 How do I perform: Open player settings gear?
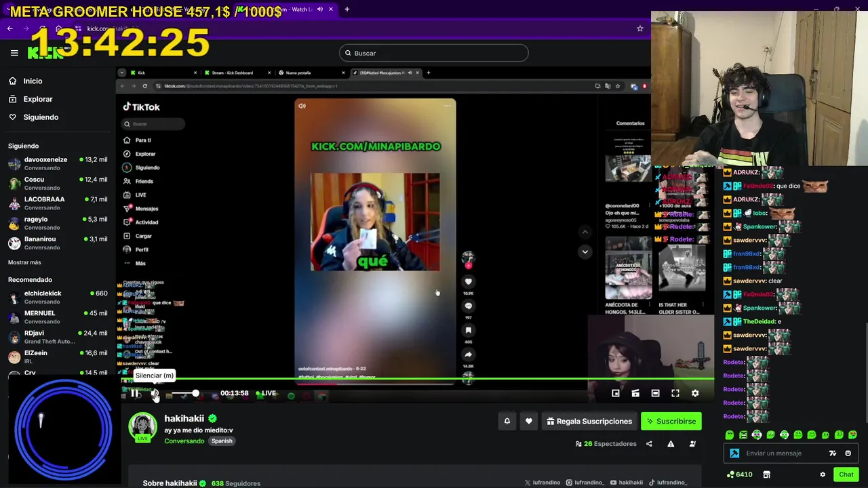[x=695, y=393]
